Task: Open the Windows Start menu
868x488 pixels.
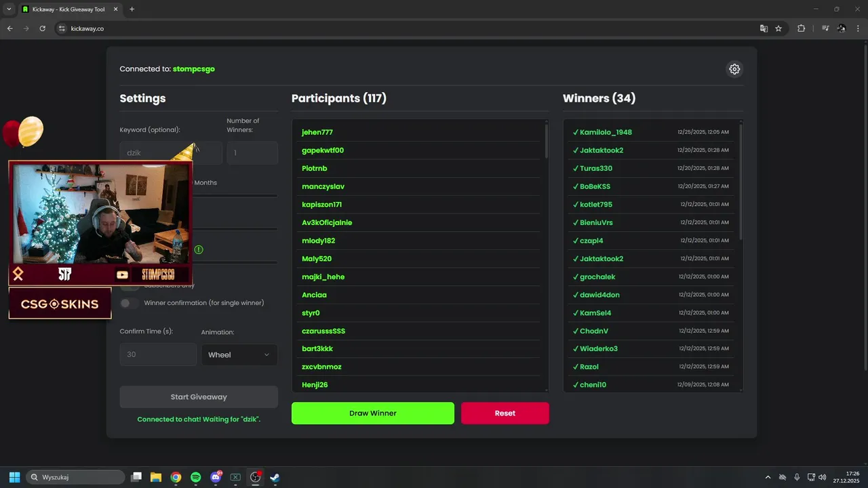Action: click(14, 477)
